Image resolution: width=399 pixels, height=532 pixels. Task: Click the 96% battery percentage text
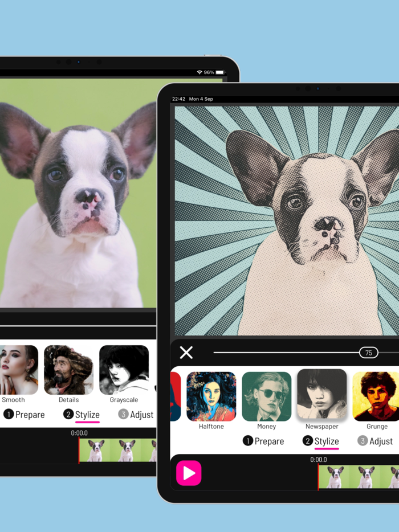[209, 72]
